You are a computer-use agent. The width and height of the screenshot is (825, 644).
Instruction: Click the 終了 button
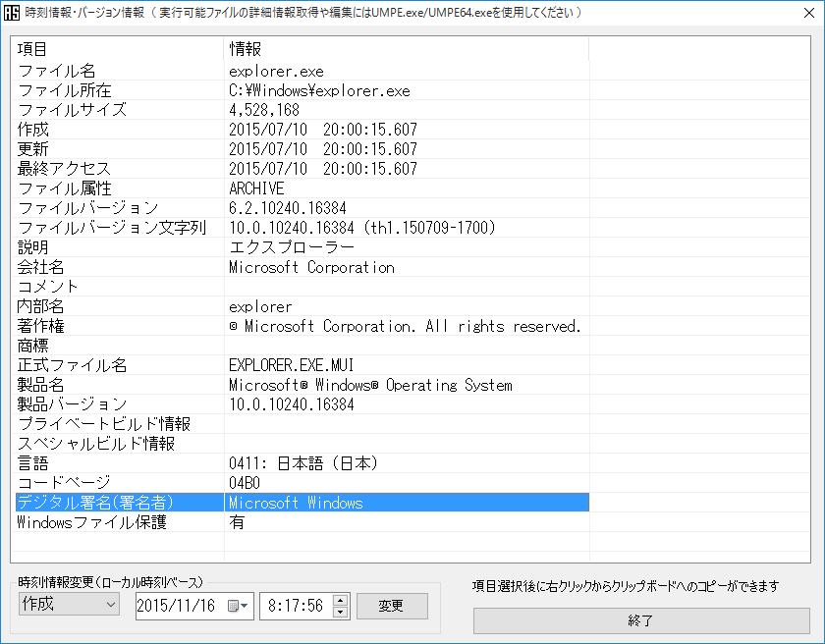point(641,620)
